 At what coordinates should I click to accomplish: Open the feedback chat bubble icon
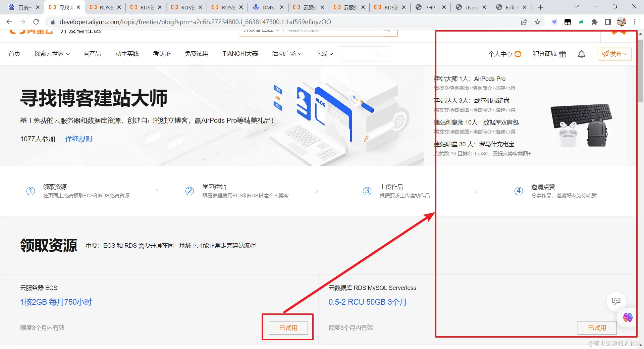[x=616, y=301]
